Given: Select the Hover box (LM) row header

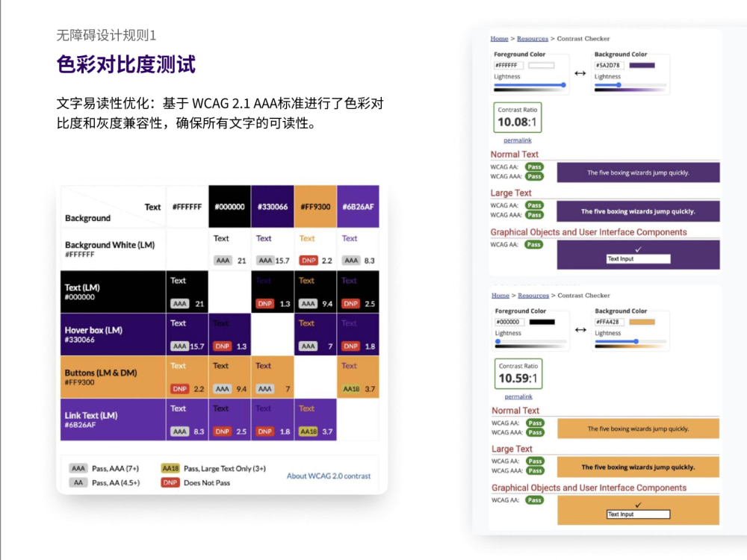Looking at the screenshot, I should (x=113, y=335).
